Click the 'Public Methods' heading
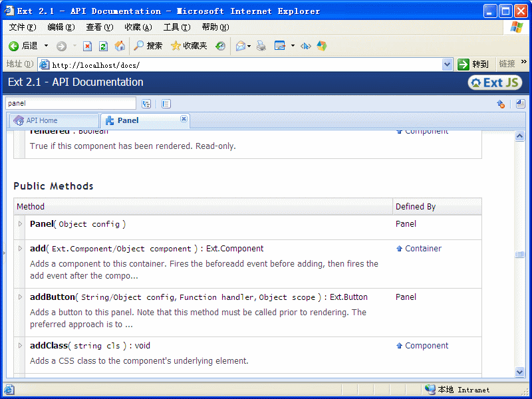The image size is (532, 399). (x=53, y=186)
